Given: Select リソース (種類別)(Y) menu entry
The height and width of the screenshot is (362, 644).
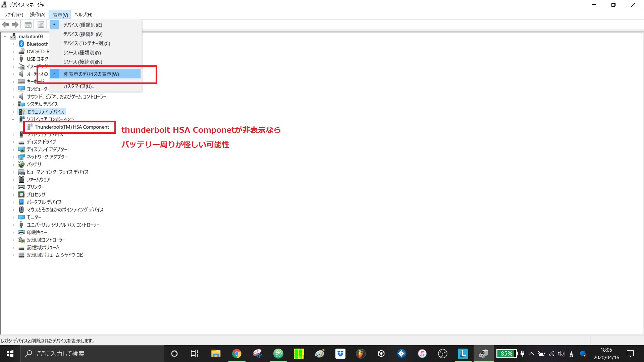Looking at the screenshot, I should pos(82,53).
